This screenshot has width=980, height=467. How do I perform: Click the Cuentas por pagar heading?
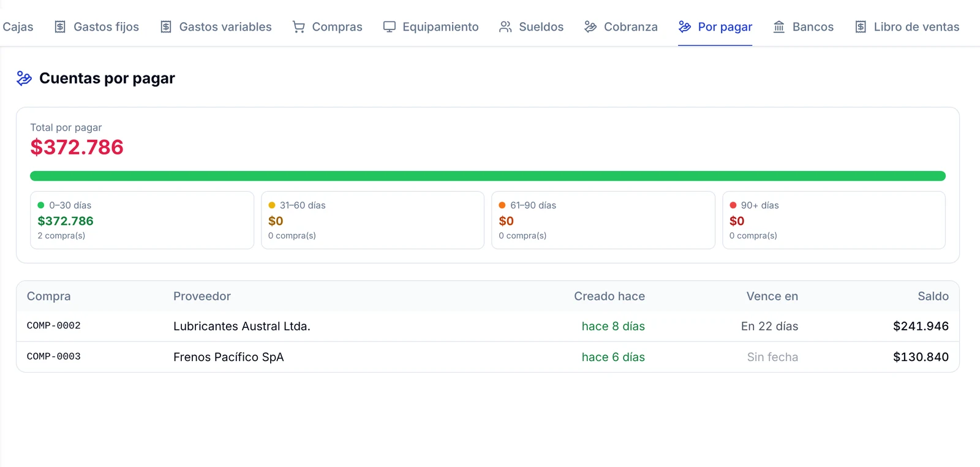(x=107, y=78)
